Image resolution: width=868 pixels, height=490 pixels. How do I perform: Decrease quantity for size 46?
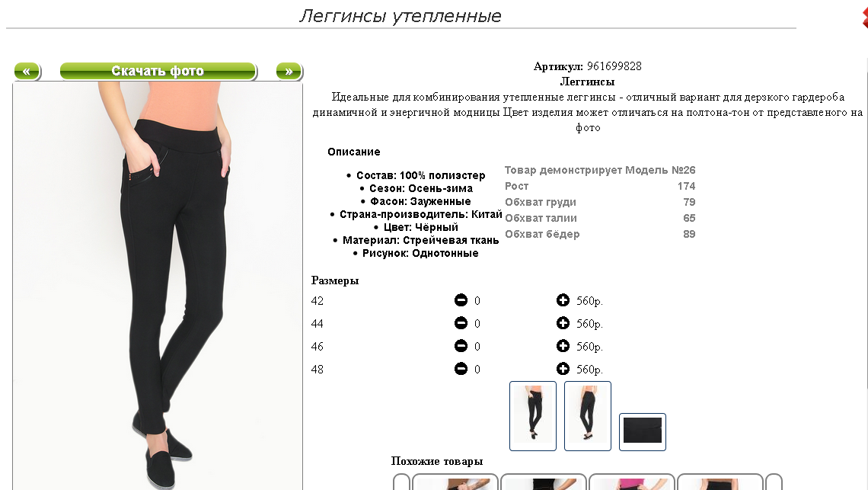pyautogui.click(x=461, y=346)
